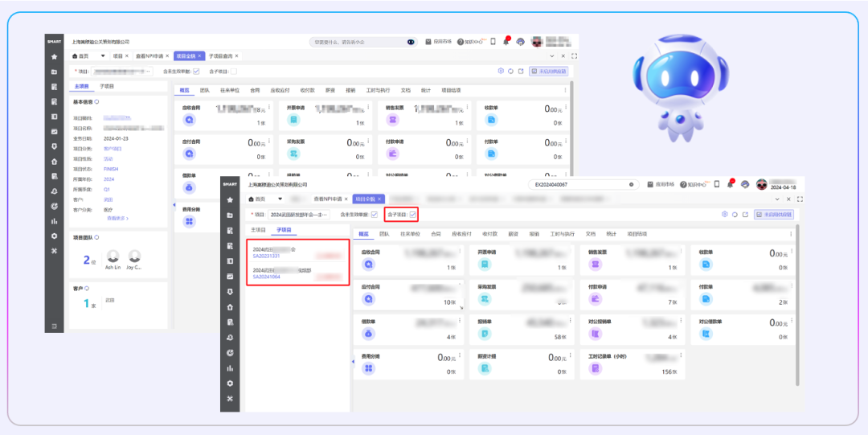Click the 费用分摊 grid icon in front window

point(370,368)
